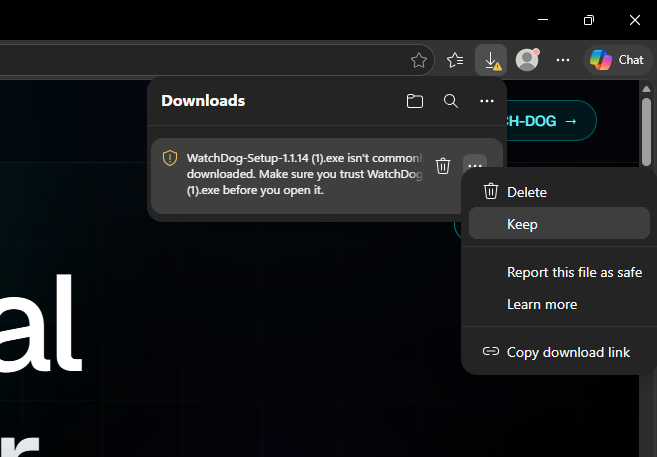The image size is (657, 457).
Task: Open Copilot Chat button
Action: tap(618, 60)
